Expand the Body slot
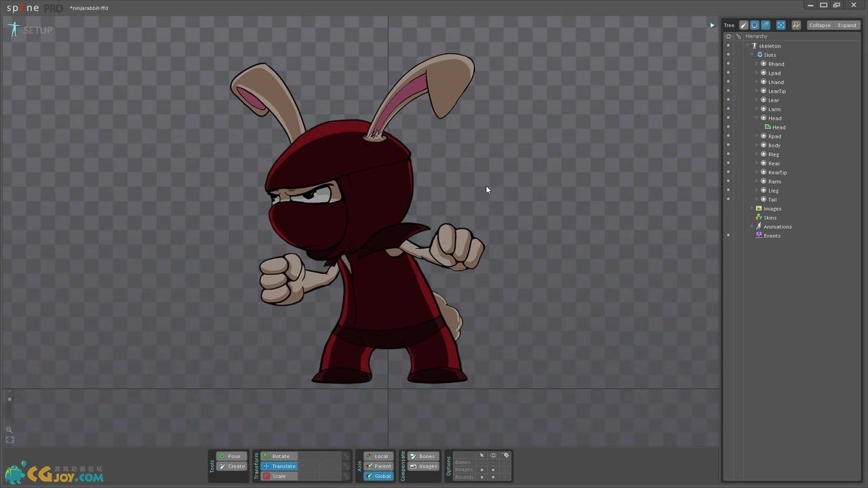868x488 pixels. [757, 145]
